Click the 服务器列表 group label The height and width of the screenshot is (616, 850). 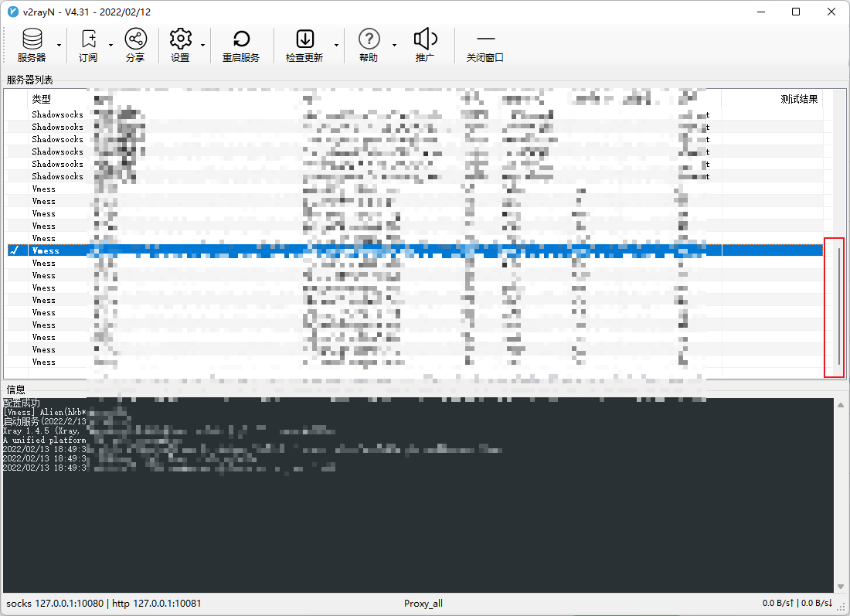coord(30,80)
